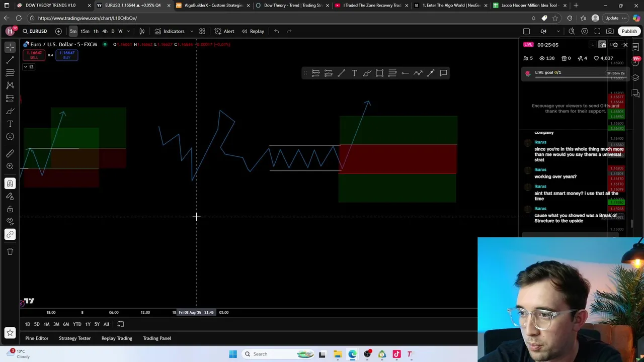The image size is (644, 362).
Task: Open quick search icon in top toolbar
Action: tap(572, 31)
